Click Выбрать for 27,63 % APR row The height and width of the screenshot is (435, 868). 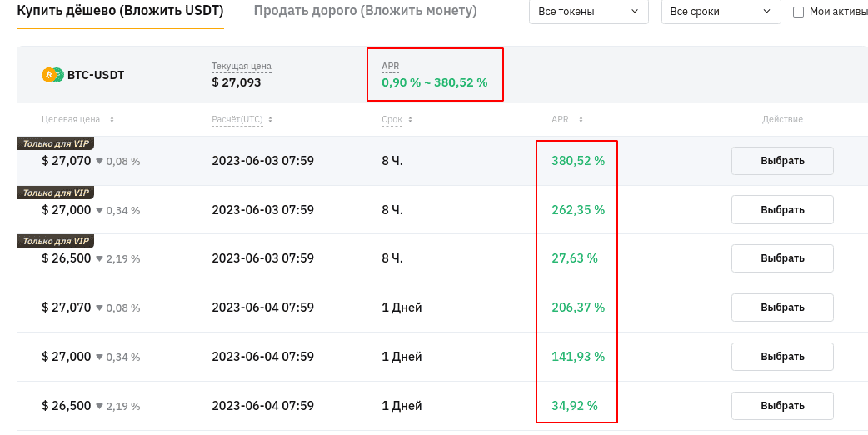pyautogui.click(x=782, y=257)
